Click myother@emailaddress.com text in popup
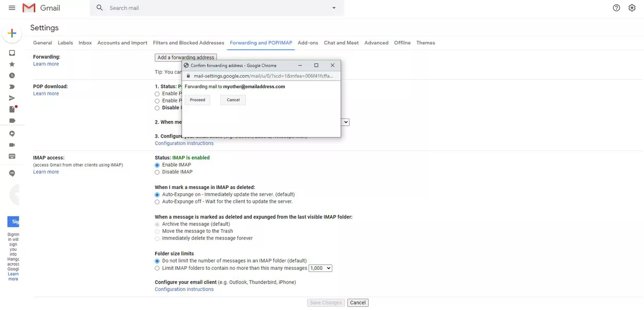Image resolution: width=644 pixels, height=310 pixels. [254, 87]
